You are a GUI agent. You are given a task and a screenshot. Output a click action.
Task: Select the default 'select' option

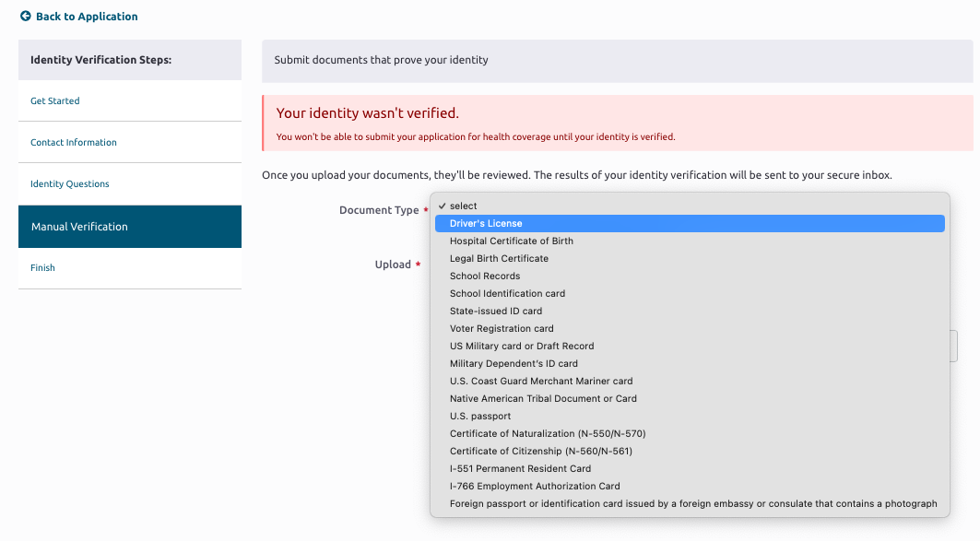pyautogui.click(x=690, y=206)
